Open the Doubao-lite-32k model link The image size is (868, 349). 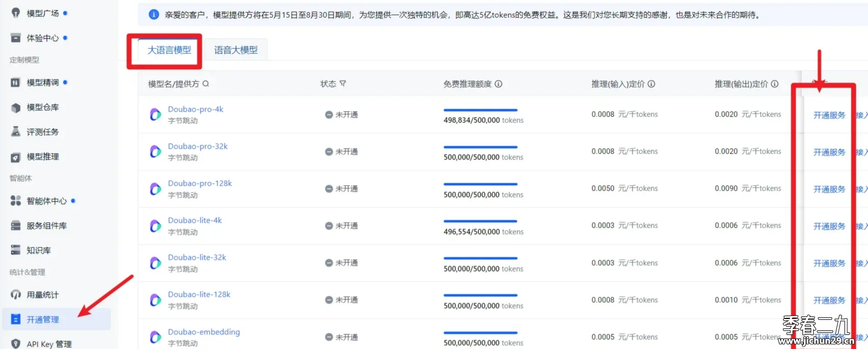tap(197, 257)
